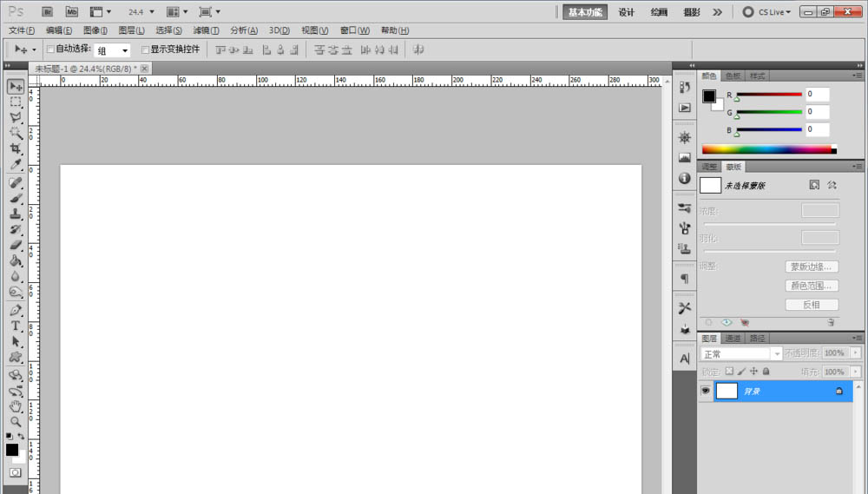Open the zoom level 24.4 dropdown

(x=152, y=11)
